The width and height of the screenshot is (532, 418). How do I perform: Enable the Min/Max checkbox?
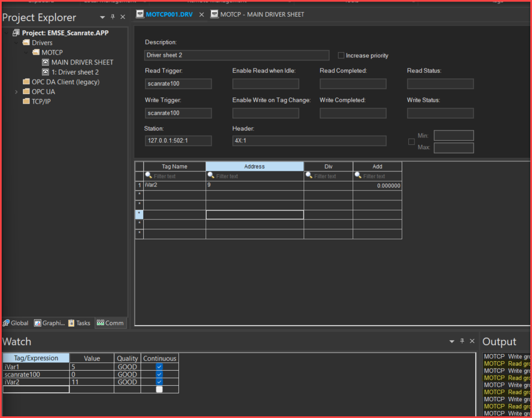(x=411, y=142)
